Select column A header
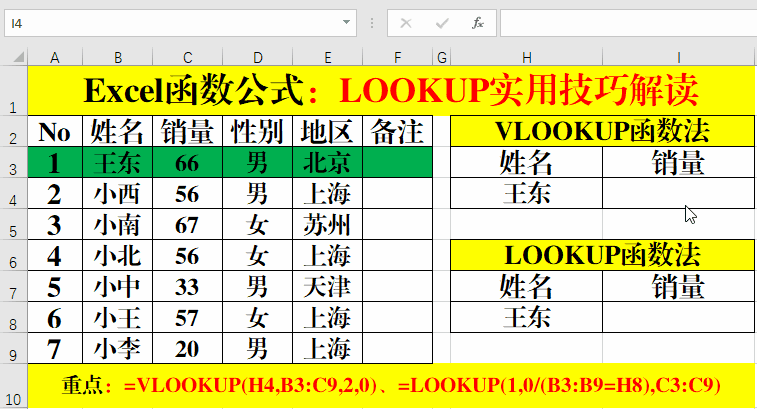757x409 pixels. [55, 58]
